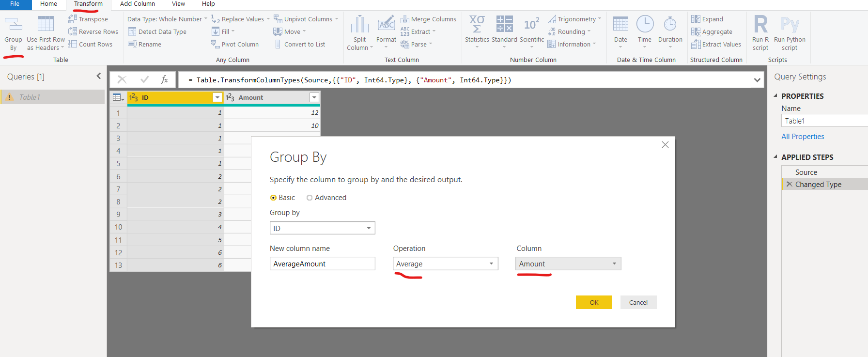Image resolution: width=868 pixels, height=357 pixels.
Task: Edit the New column name field
Action: (x=322, y=264)
